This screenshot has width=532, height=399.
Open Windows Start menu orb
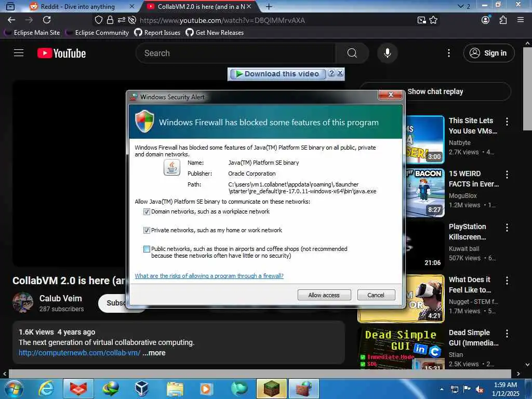tap(14, 389)
